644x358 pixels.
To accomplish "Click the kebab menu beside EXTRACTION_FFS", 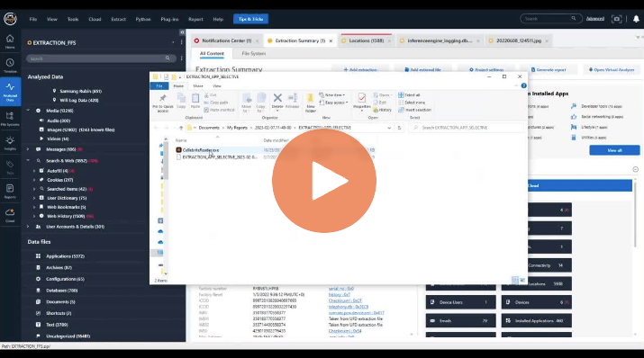I will pos(182,42).
